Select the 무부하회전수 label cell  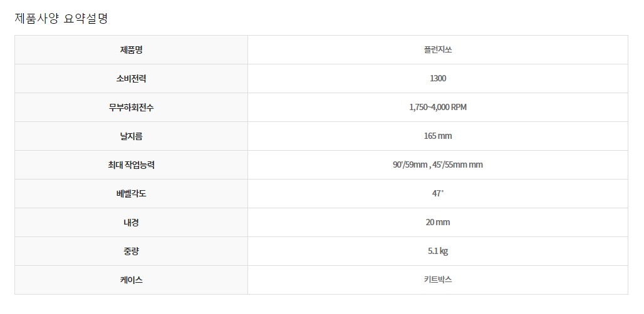pyautogui.click(x=131, y=107)
